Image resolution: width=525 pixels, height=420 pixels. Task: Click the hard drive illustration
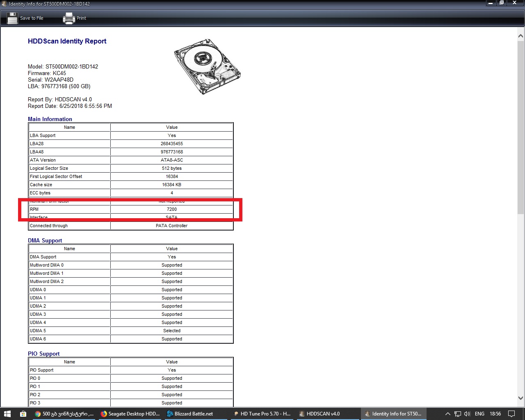pos(208,66)
